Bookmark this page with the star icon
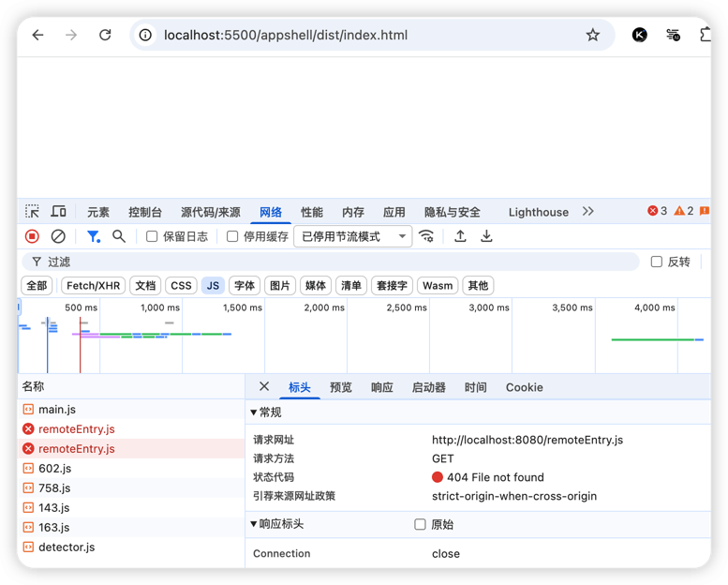Viewport: 728px width, 585px height. [x=592, y=36]
